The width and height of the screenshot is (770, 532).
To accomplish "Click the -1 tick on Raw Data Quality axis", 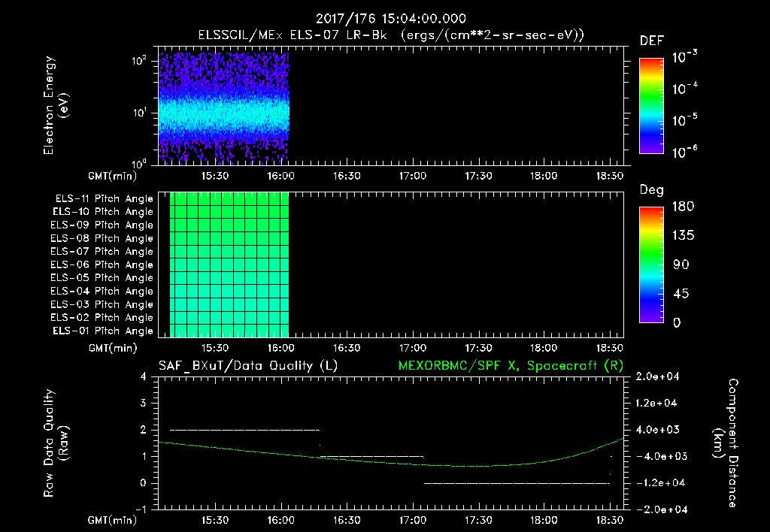I will click(141, 509).
